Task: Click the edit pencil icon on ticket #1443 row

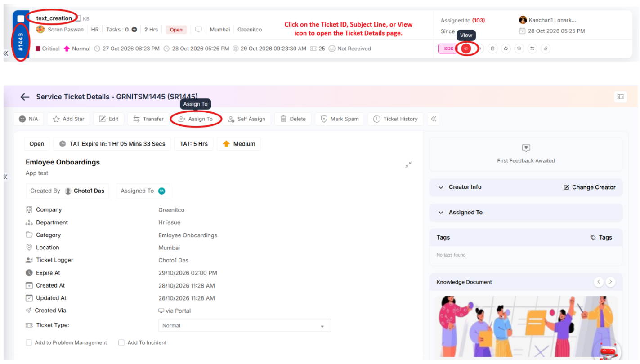Action: coord(546,49)
